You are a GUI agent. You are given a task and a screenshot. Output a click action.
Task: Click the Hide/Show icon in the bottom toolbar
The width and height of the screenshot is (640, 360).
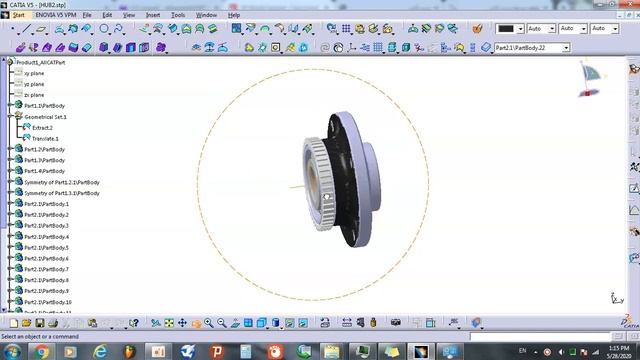click(290, 323)
